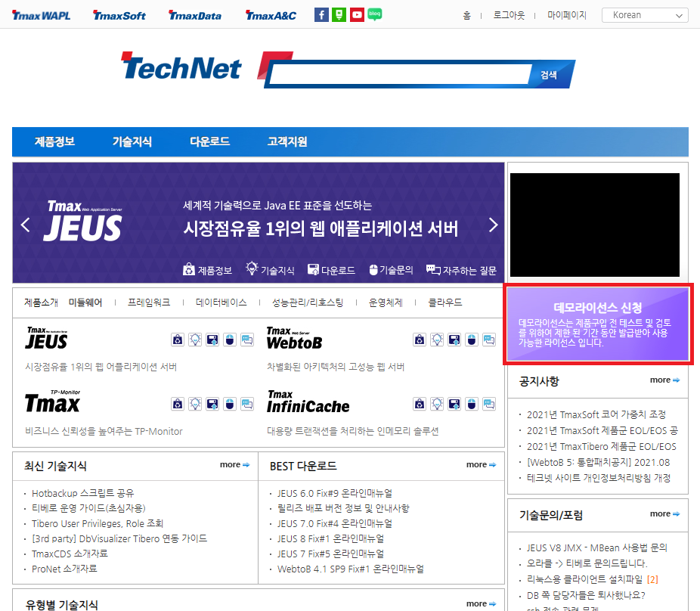The image size is (700, 611).
Task: Open WebtoB mouse inquiry icon
Action: (472, 340)
